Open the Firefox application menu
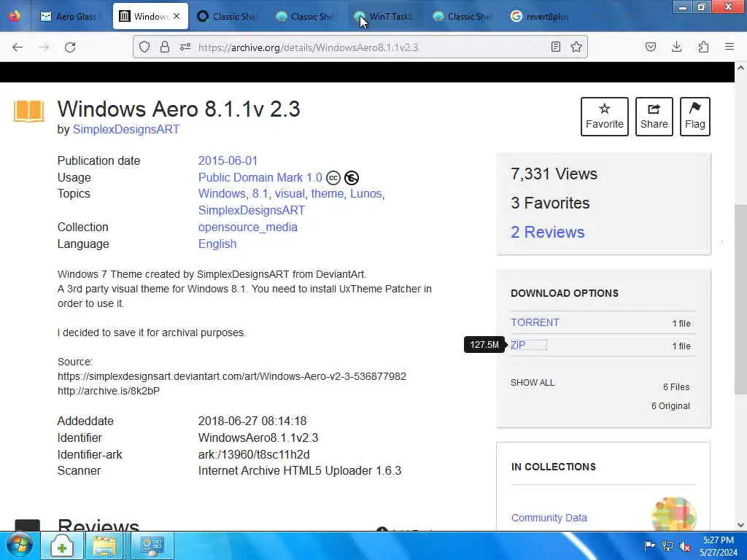 click(x=729, y=47)
